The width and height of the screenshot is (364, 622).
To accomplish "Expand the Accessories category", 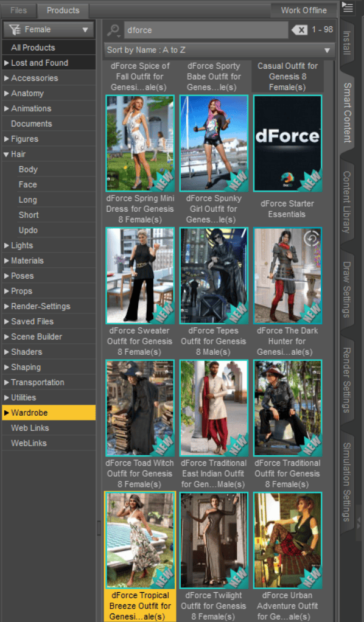I will click(x=6, y=78).
